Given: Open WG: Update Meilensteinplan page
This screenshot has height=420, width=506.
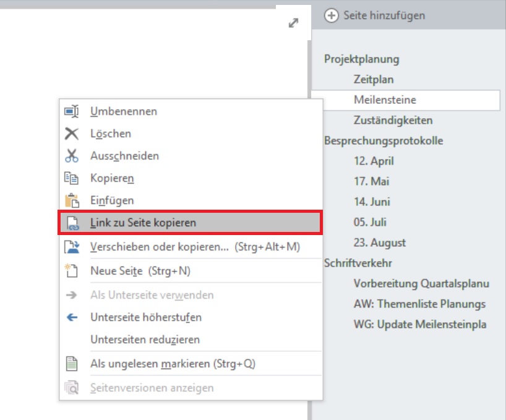Looking at the screenshot, I should [419, 325].
